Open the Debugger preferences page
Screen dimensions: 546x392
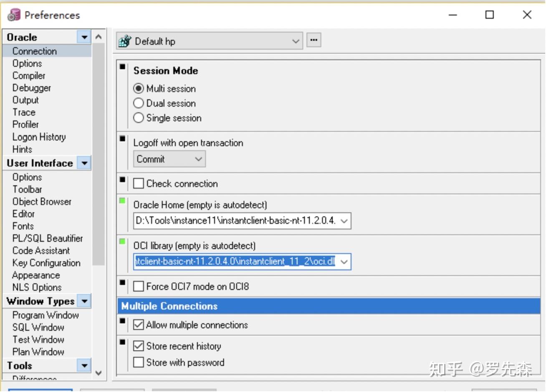point(32,88)
